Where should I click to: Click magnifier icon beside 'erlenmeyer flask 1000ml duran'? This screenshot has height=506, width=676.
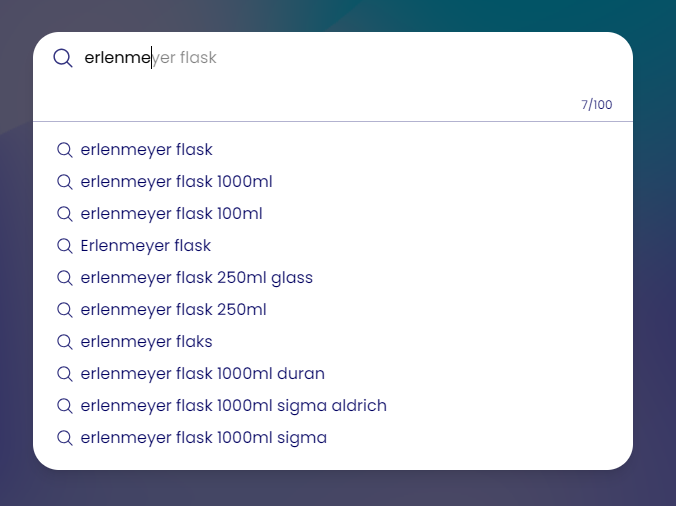pyautogui.click(x=65, y=374)
